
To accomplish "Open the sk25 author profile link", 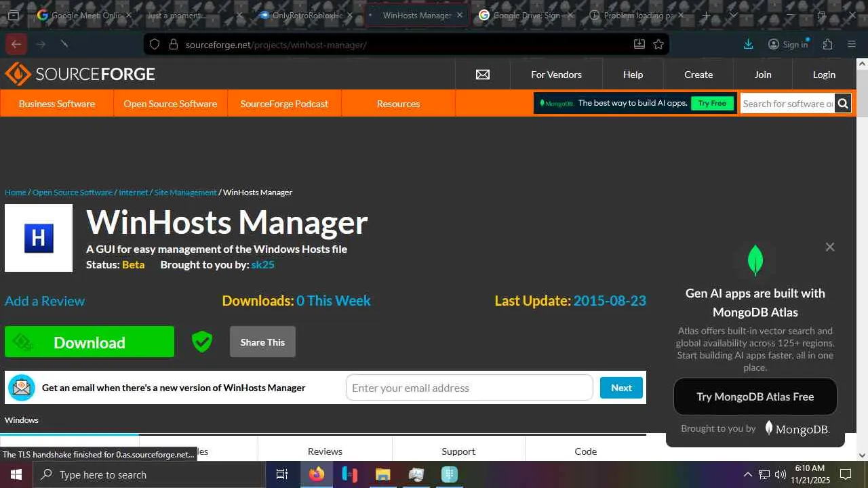I will 262,264.
